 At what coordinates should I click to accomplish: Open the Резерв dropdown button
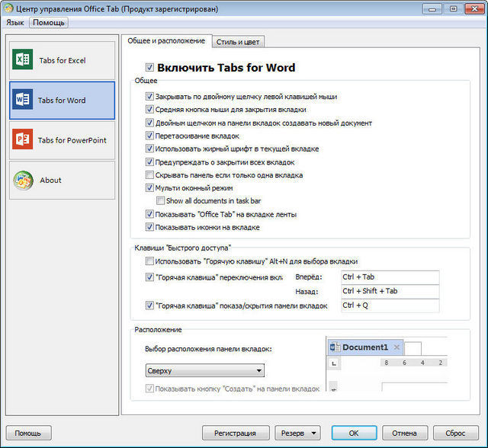tap(297, 433)
